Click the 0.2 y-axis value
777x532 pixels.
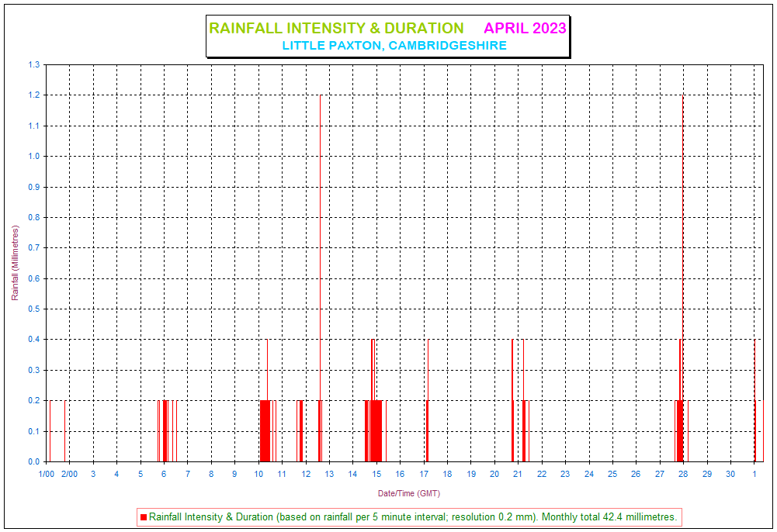33,401
